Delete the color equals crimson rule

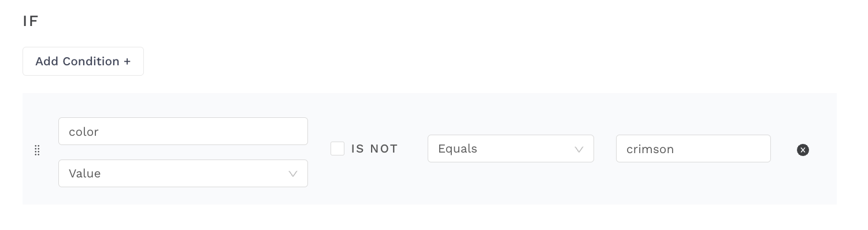[803, 150]
